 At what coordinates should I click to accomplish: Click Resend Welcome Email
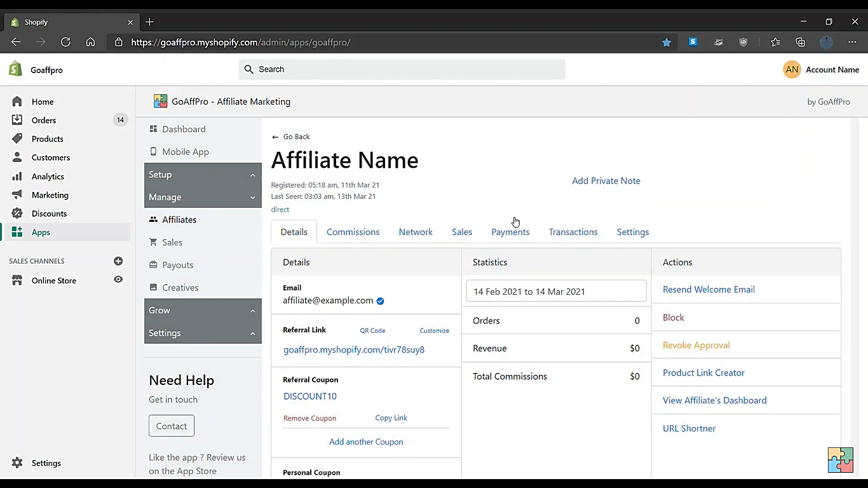click(x=709, y=290)
